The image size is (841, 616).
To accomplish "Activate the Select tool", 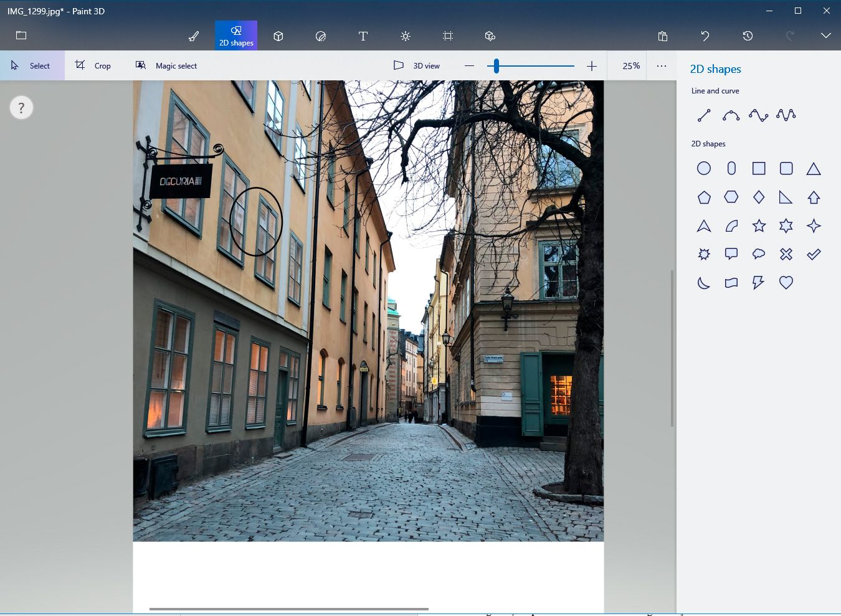I will [x=32, y=65].
